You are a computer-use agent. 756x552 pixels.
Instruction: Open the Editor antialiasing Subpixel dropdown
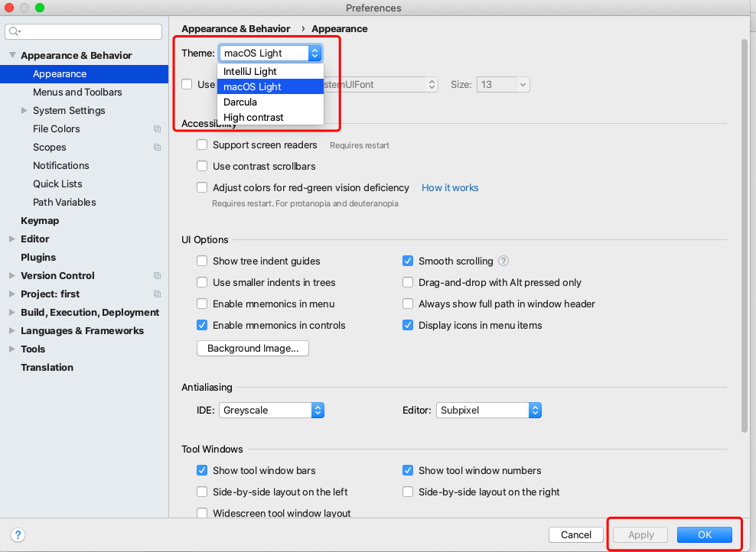point(489,411)
